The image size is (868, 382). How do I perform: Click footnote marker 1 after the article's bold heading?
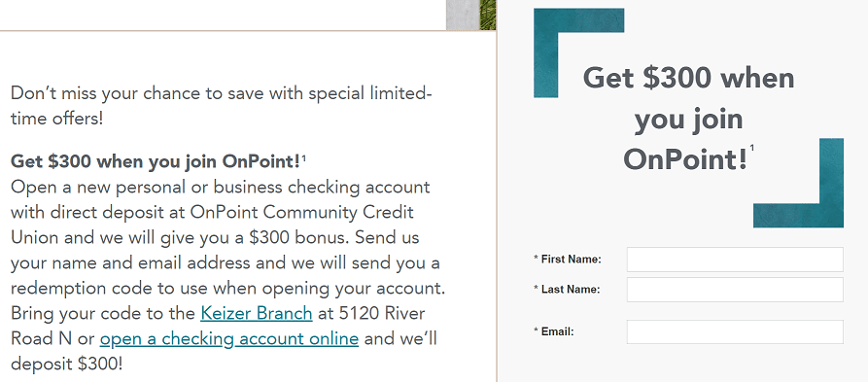pyautogui.click(x=304, y=158)
